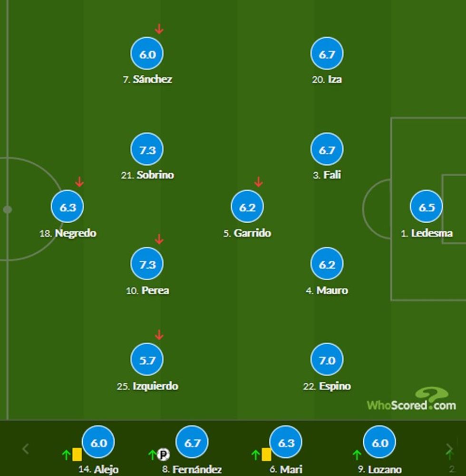Screen dimensions: 466x476
Task: Click the player name Mauro
Action: coord(332,290)
